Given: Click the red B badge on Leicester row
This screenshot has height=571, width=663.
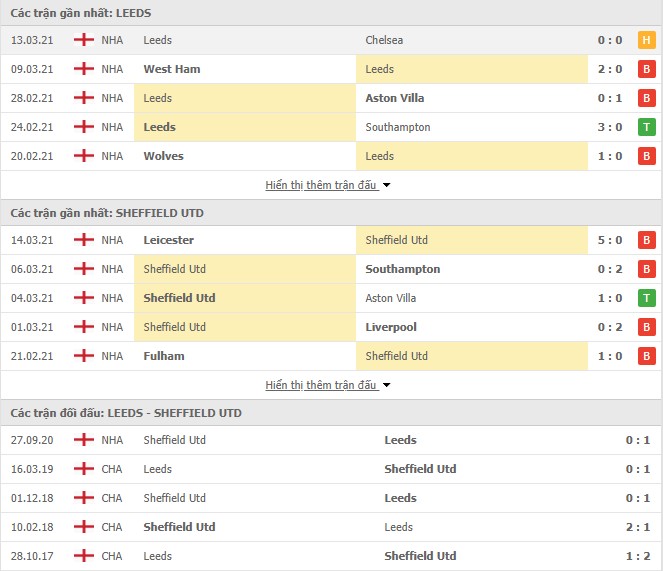Looking at the screenshot, I should [x=646, y=240].
